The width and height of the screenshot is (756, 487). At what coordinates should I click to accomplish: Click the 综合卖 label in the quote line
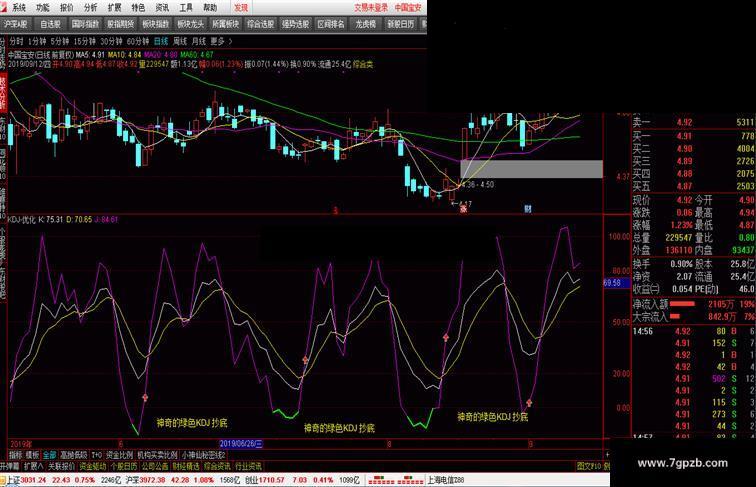(363, 64)
